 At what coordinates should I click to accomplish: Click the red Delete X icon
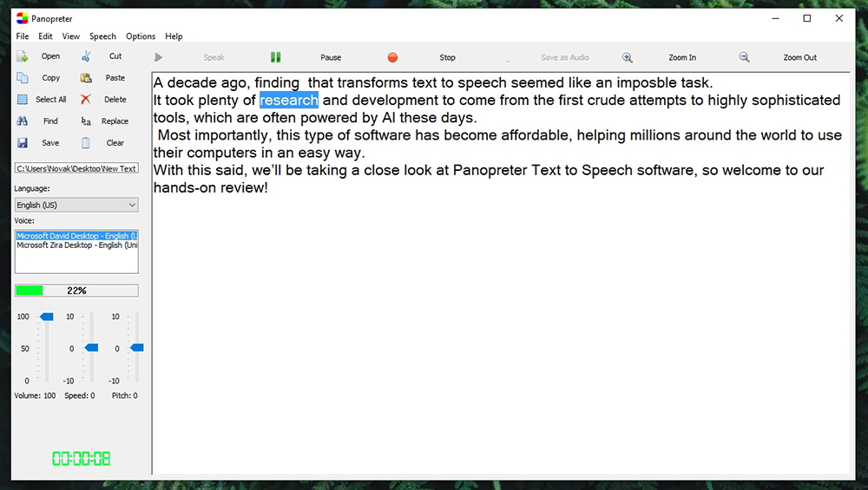point(86,100)
